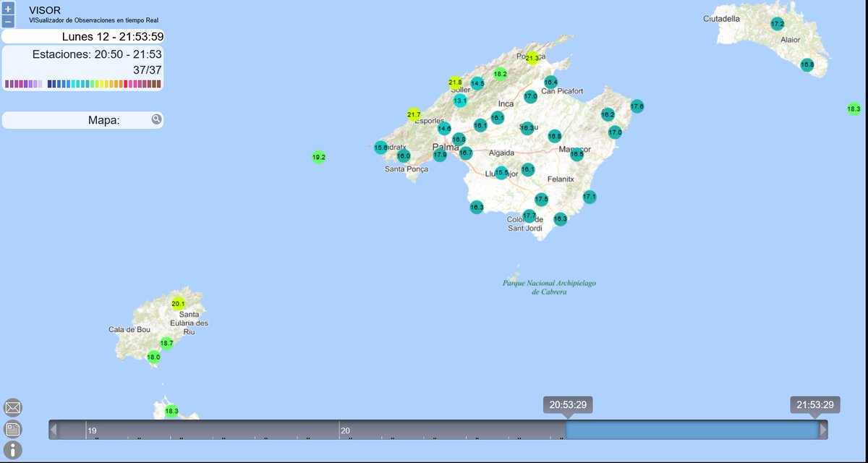The image size is (868, 463).
Task: Click the Alaior map label
Action: (x=791, y=41)
